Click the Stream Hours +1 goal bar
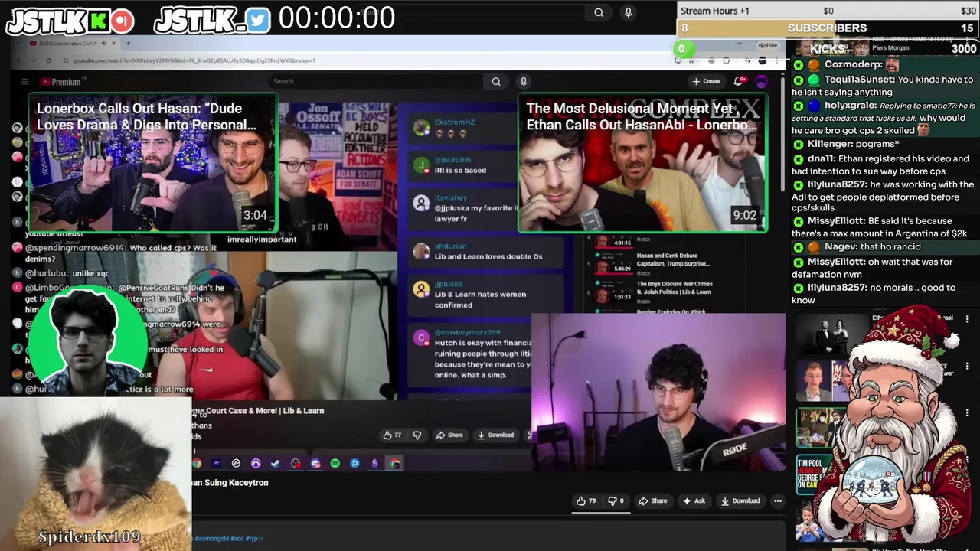Image resolution: width=980 pixels, height=551 pixels. click(828, 11)
